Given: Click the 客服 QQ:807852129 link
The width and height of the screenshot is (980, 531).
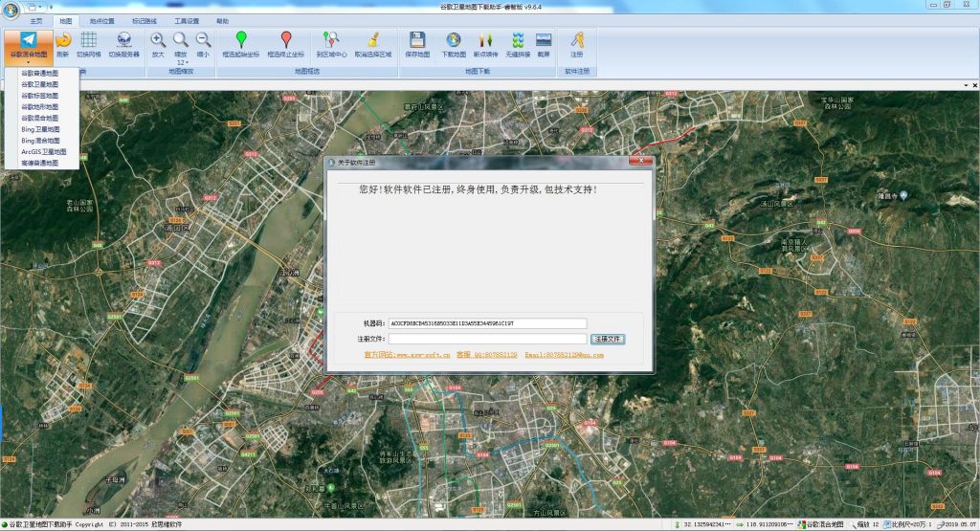Looking at the screenshot, I should (487, 355).
